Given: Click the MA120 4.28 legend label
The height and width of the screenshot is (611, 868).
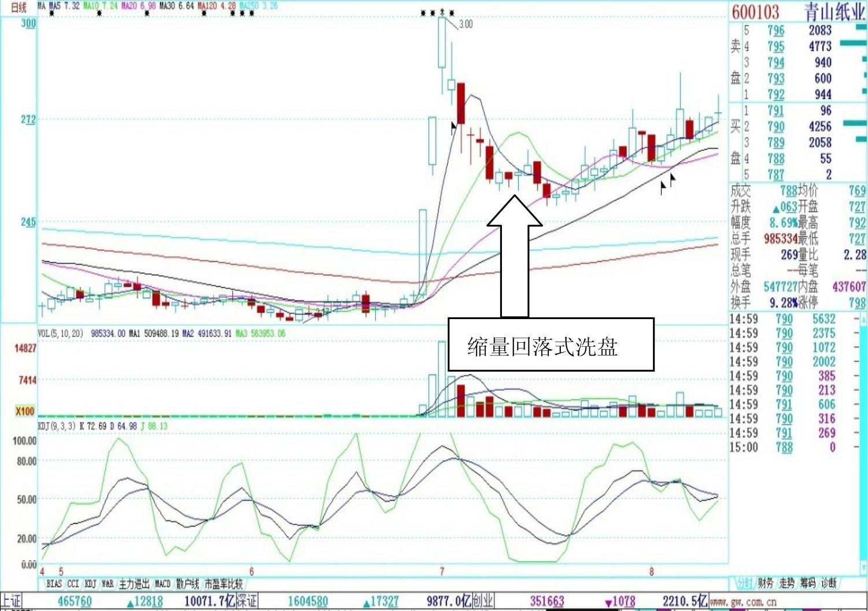Looking at the screenshot, I should click(x=217, y=5).
